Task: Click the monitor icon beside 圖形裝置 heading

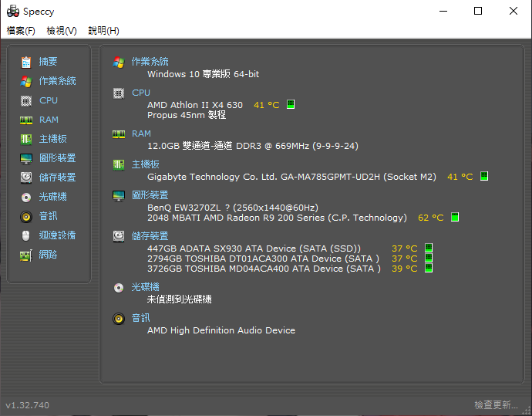Action: [x=119, y=195]
